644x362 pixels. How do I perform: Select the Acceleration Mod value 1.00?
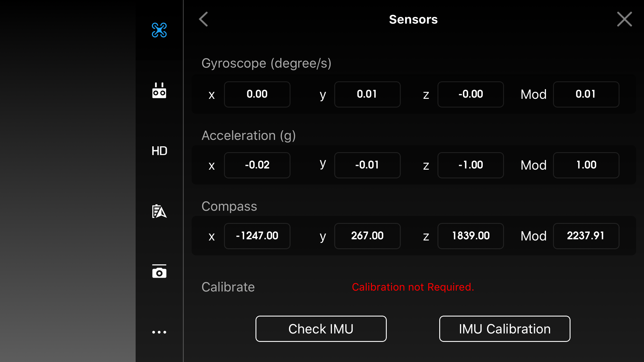(586, 165)
